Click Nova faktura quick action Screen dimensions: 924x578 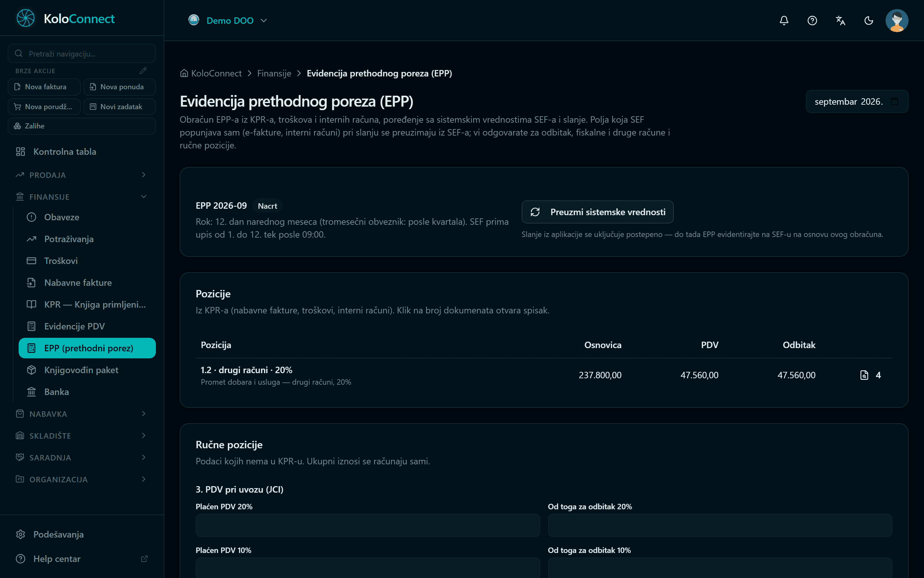44,87
